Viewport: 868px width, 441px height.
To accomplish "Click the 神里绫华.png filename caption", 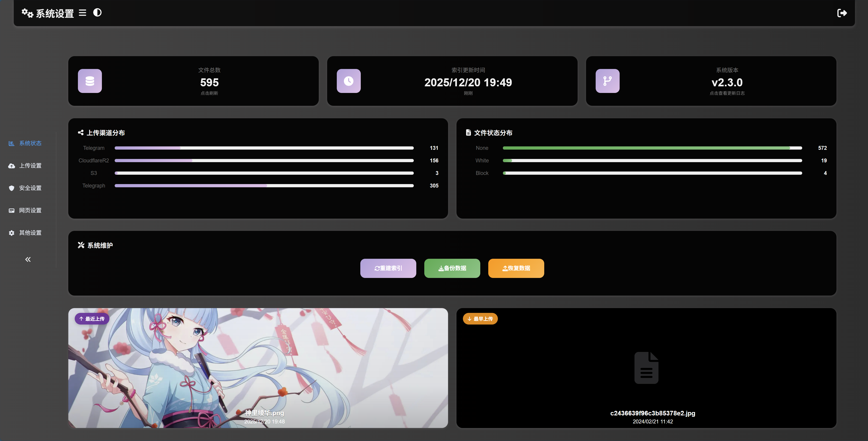I will (x=265, y=413).
